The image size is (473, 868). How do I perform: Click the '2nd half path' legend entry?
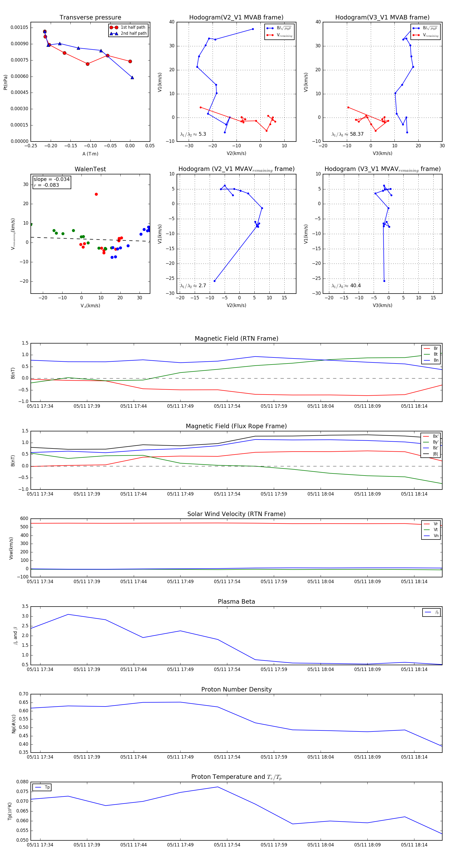(128, 33)
